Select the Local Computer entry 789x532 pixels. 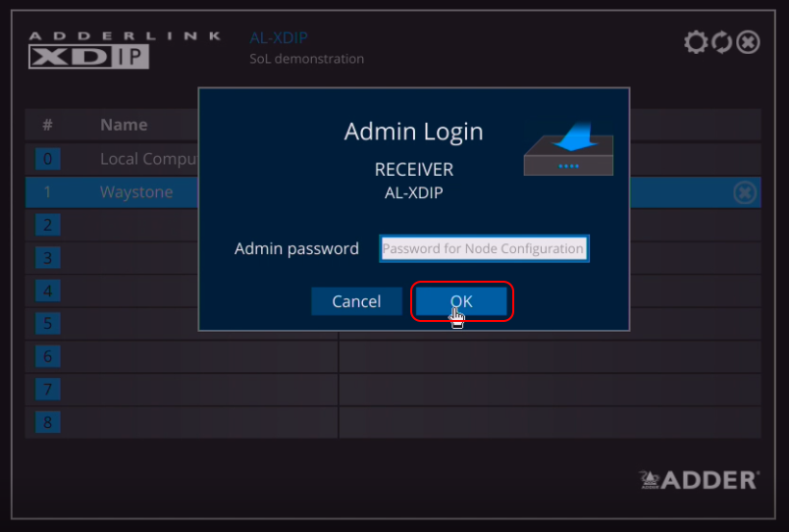149,159
